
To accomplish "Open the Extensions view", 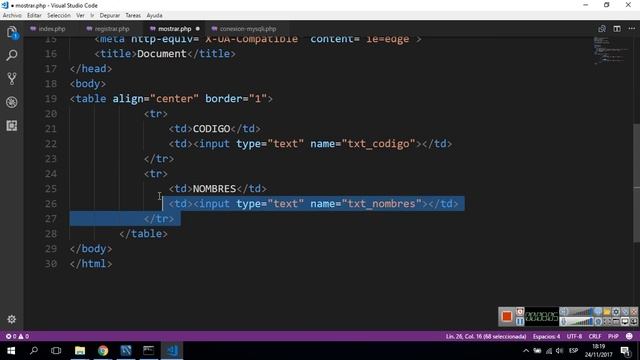I will point(12,125).
